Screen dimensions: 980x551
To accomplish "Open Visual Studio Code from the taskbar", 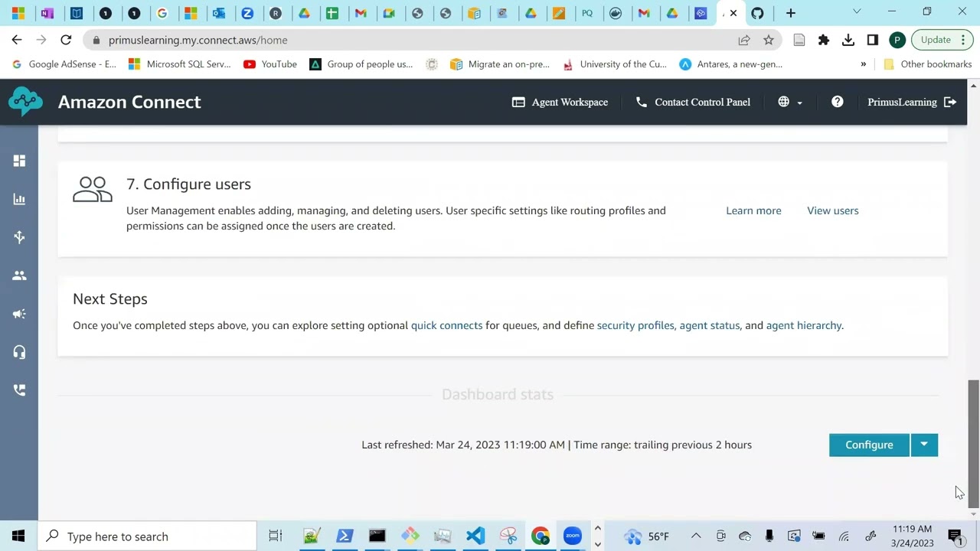I will 475,536.
